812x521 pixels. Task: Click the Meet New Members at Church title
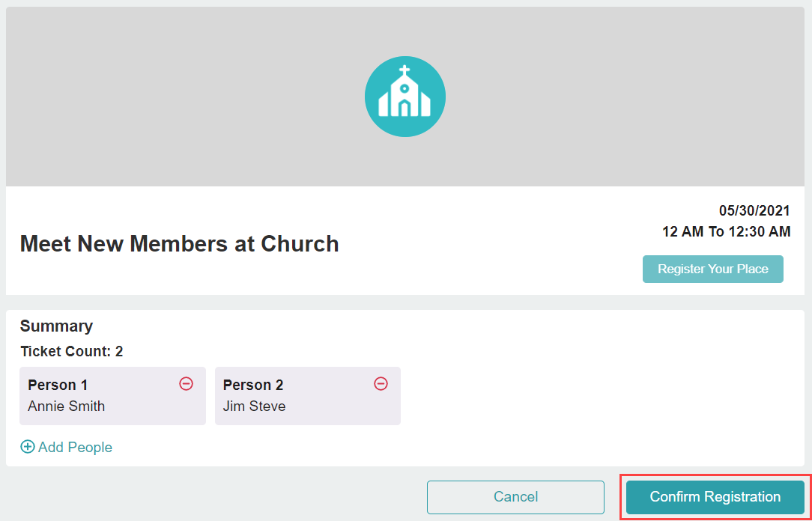pos(179,244)
